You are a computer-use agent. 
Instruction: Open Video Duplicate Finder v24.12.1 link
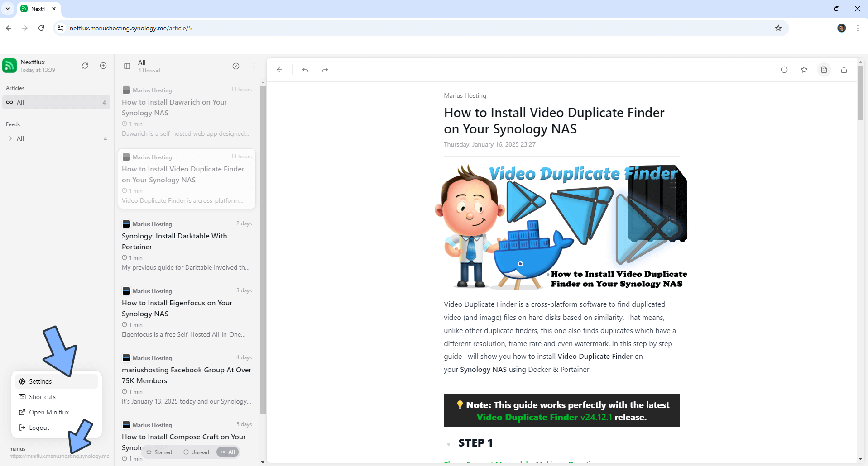pyautogui.click(x=544, y=417)
